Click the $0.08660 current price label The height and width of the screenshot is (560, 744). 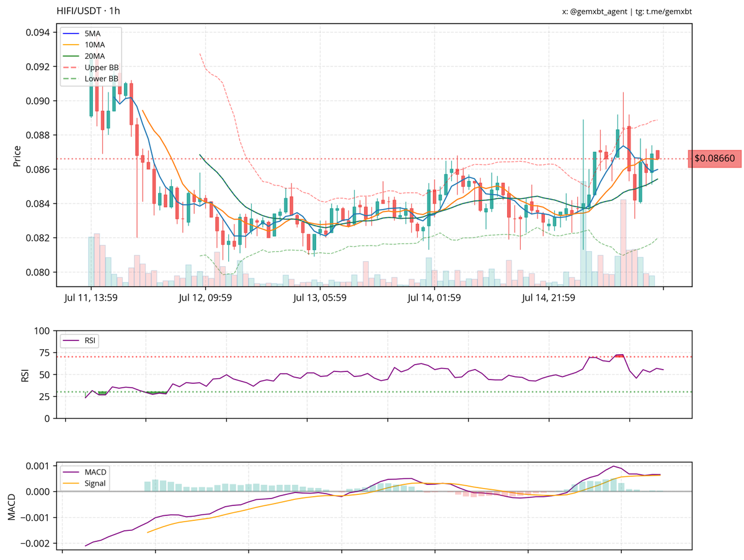click(x=714, y=159)
